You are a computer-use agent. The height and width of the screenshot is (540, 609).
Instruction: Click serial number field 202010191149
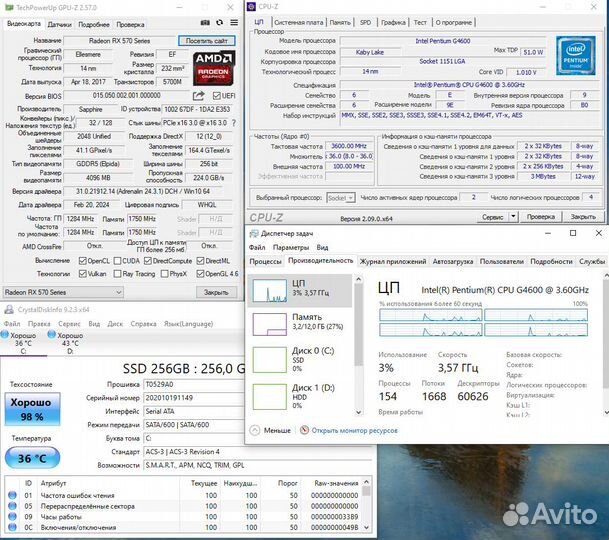[193, 398]
